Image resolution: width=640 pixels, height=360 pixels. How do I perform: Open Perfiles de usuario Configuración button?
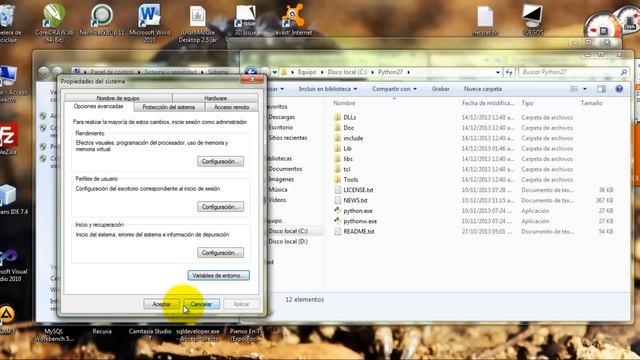220,207
